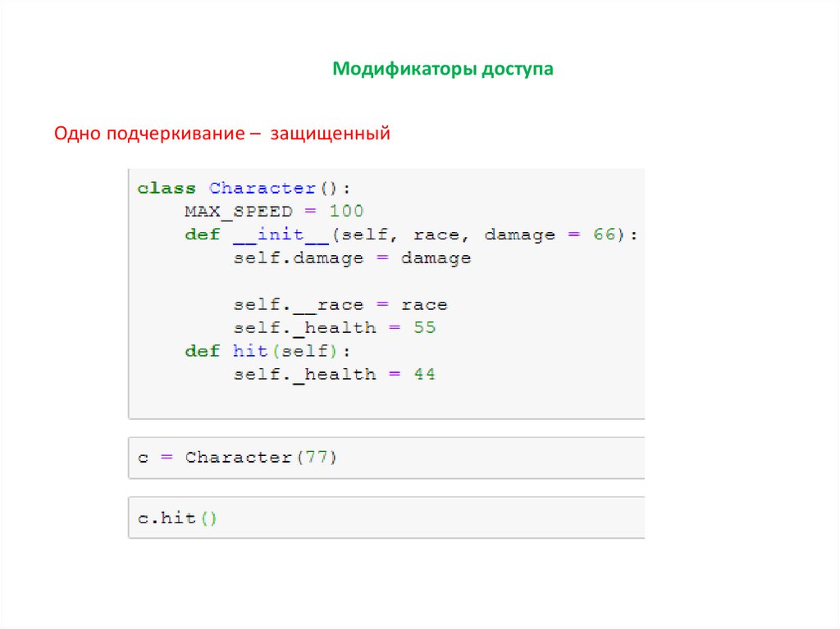This screenshot has width=840, height=629.
Task: Click the heading 'Модификаторы доступа'
Action: coord(442,69)
